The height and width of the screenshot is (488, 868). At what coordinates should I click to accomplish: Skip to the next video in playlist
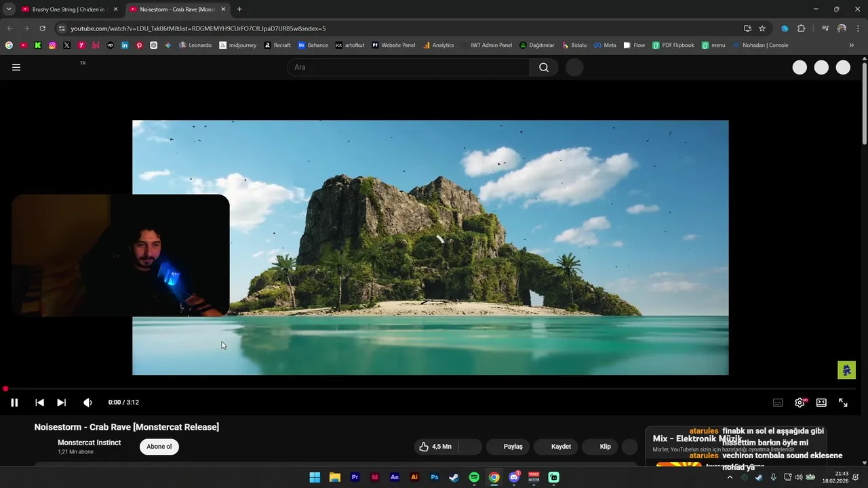(61, 403)
